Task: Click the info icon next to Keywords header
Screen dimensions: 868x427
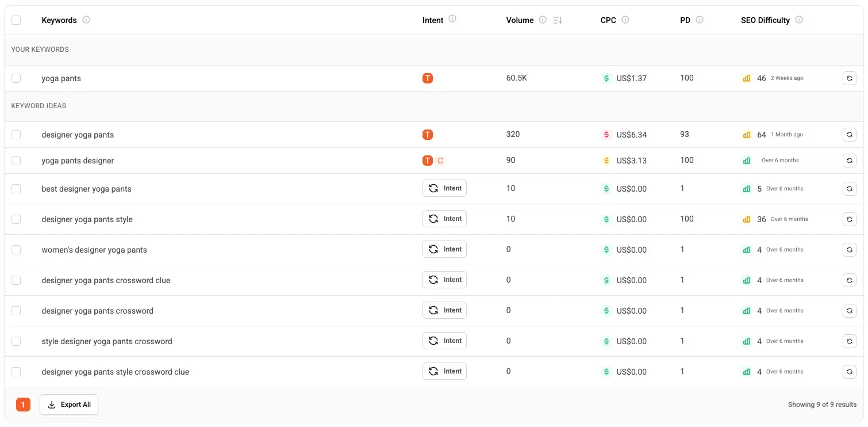Action: point(86,20)
